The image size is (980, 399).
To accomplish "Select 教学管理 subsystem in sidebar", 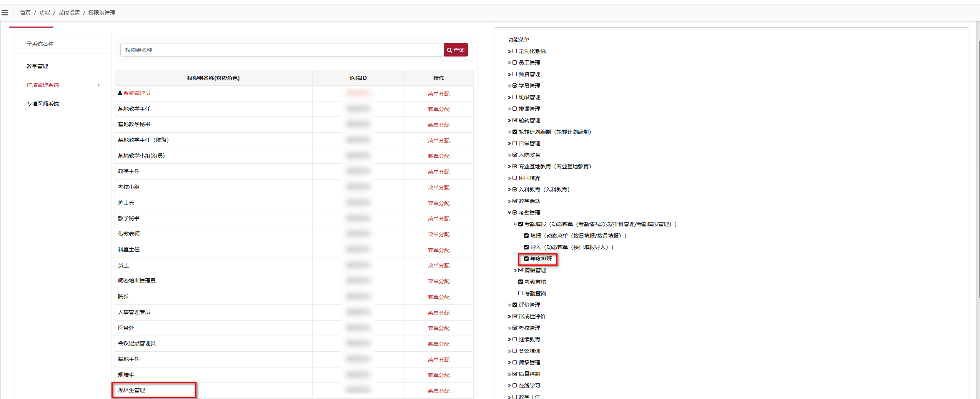I will click(37, 66).
